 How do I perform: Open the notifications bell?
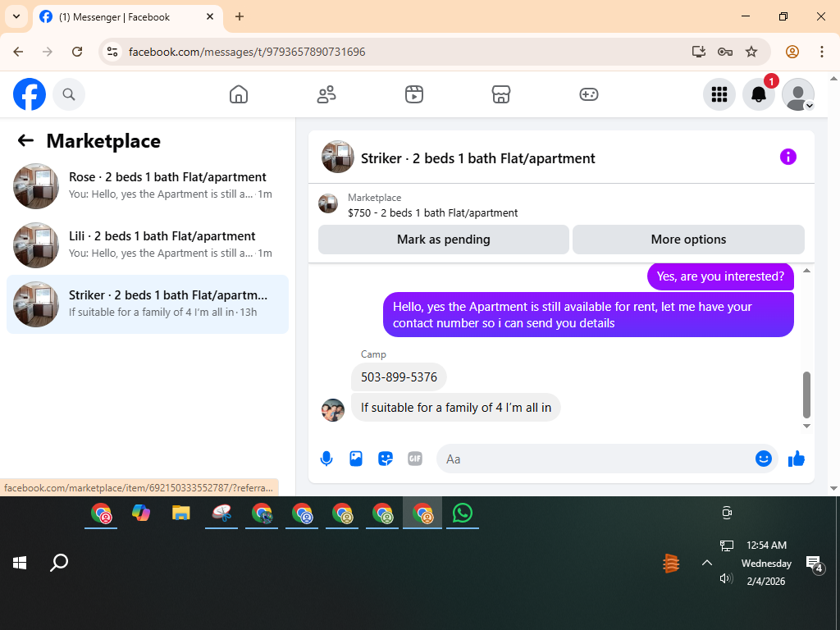759,94
